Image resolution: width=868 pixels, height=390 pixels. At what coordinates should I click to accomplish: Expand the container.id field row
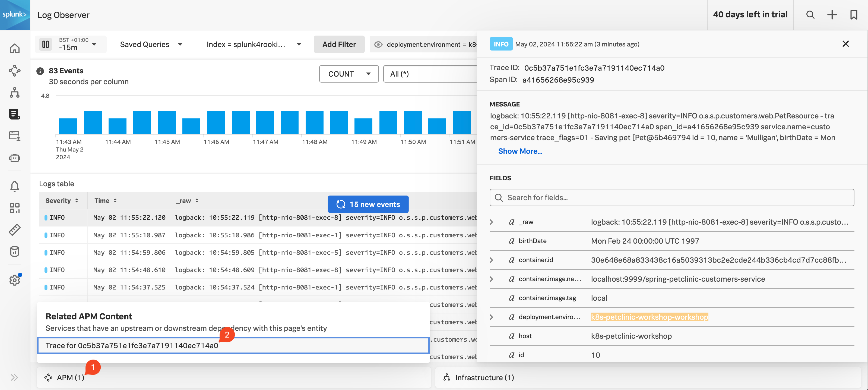point(491,260)
